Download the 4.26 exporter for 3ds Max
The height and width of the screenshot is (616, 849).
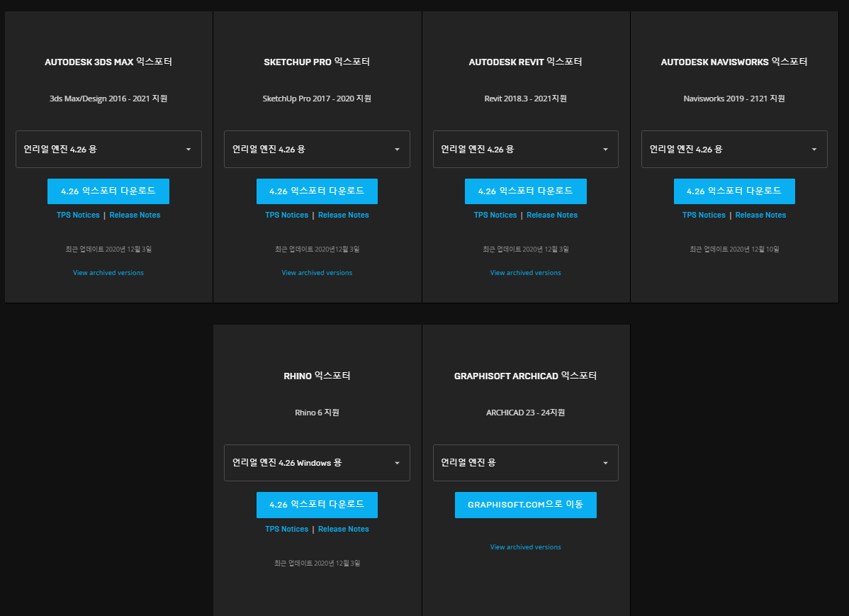pyautogui.click(x=108, y=191)
